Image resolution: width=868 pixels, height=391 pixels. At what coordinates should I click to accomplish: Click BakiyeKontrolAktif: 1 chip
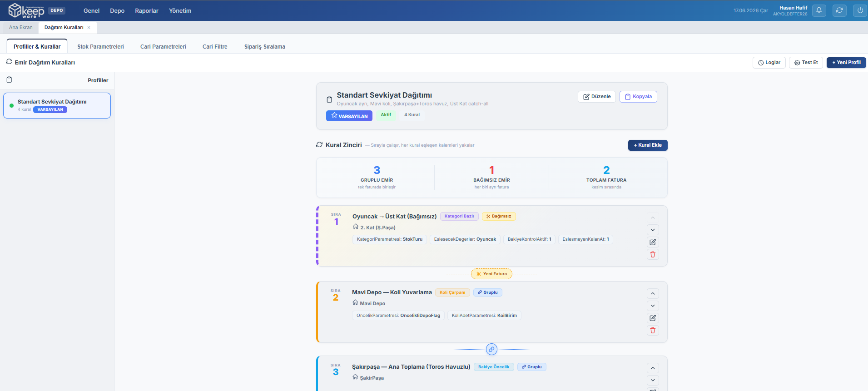tap(530, 239)
